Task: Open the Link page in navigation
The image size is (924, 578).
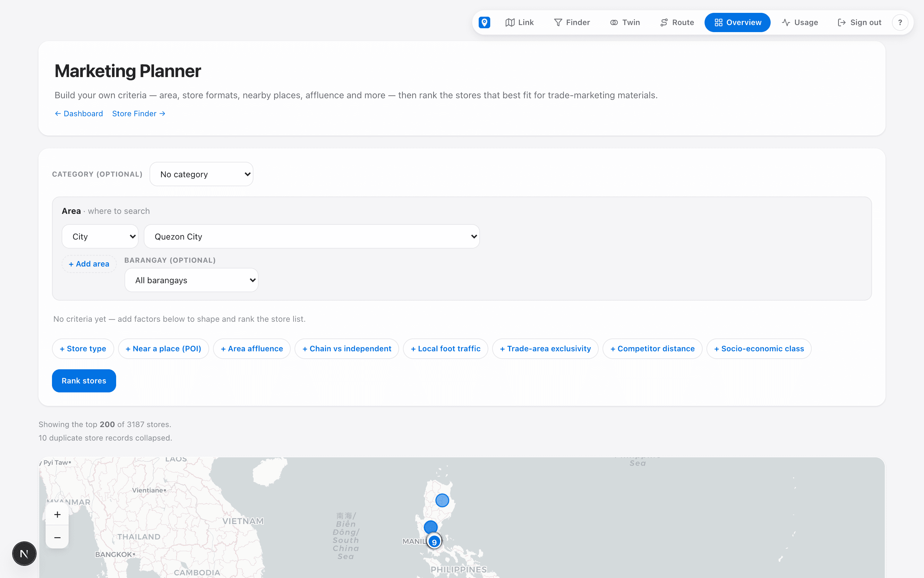Action: pyautogui.click(x=519, y=22)
